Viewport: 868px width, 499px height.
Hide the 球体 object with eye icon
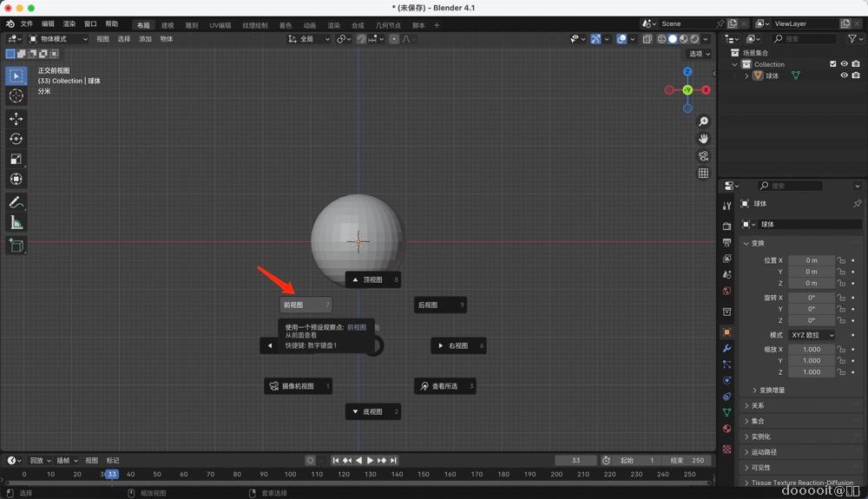point(844,76)
